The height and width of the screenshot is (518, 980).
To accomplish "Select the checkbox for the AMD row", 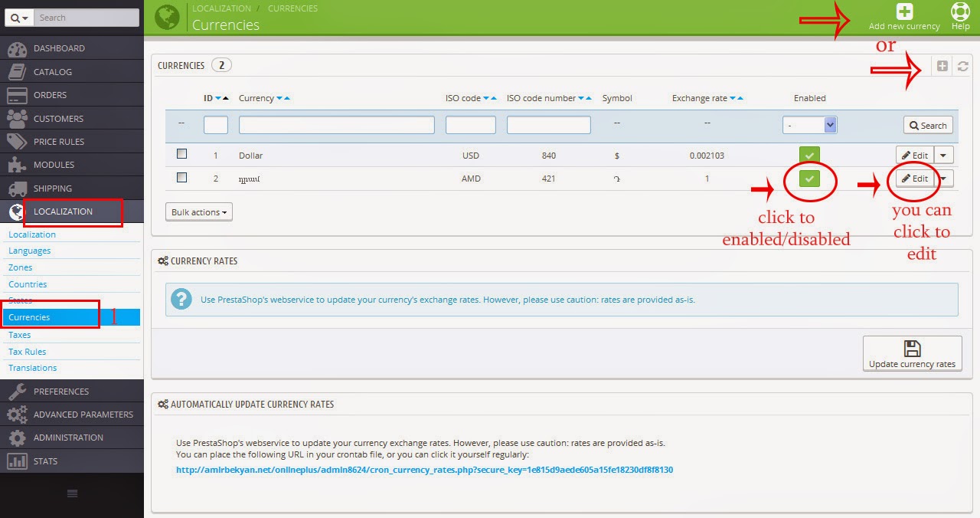I will pyautogui.click(x=181, y=177).
